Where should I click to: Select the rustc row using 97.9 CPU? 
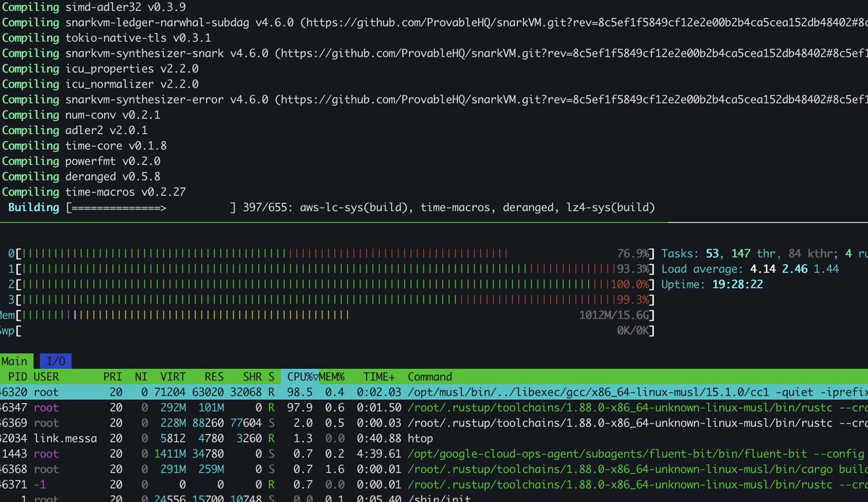[434, 407]
